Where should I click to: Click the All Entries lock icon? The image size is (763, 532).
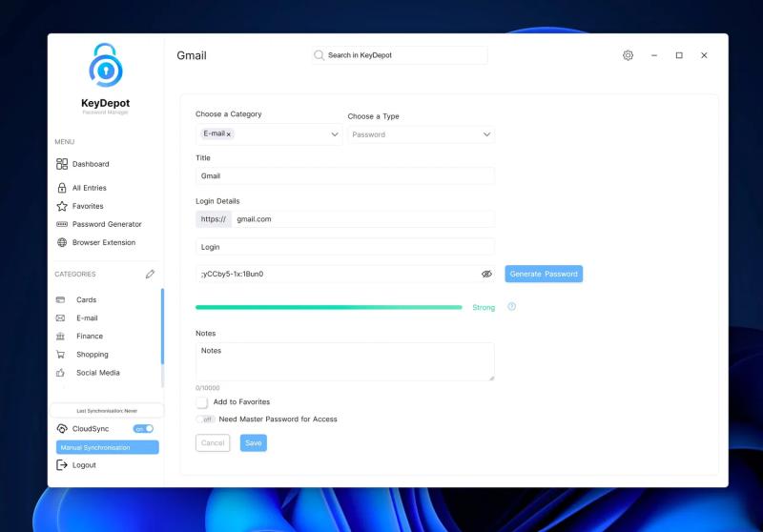pyautogui.click(x=62, y=188)
